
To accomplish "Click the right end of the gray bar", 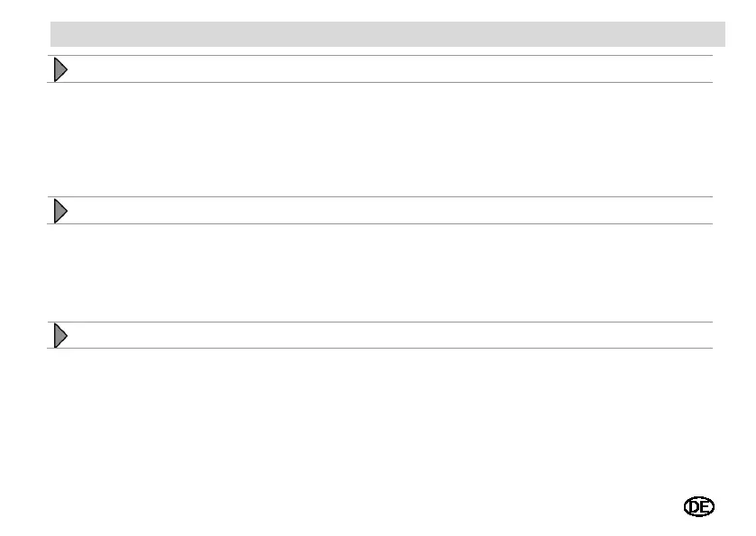I will tap(714, 34).
